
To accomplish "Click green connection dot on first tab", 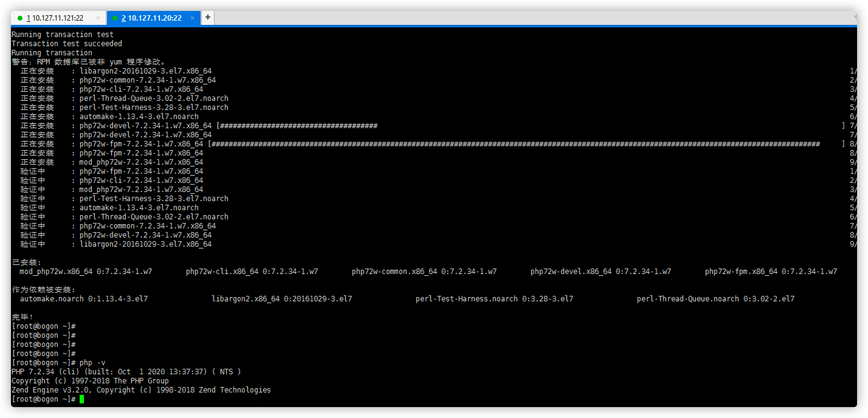I will click(20, 18).
